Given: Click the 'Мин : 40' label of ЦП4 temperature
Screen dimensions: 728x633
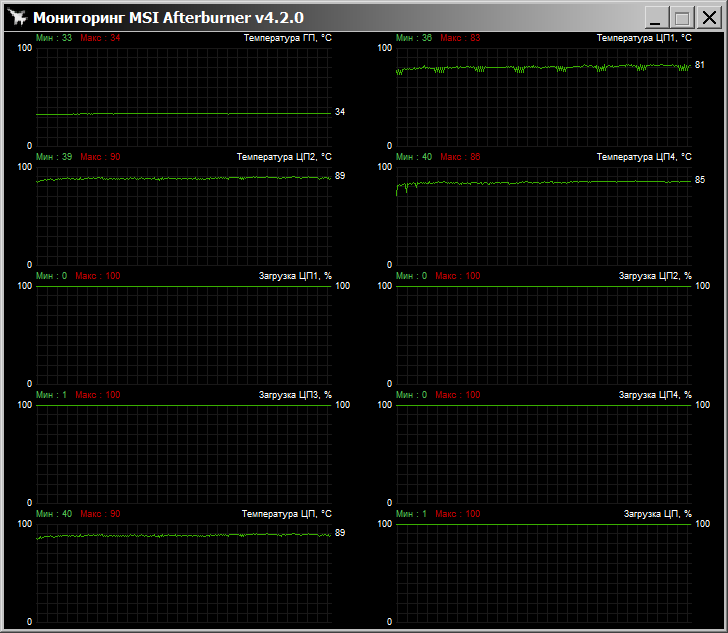Looking at the screenshot, I should pyautogui.click(x=414, y=157).
